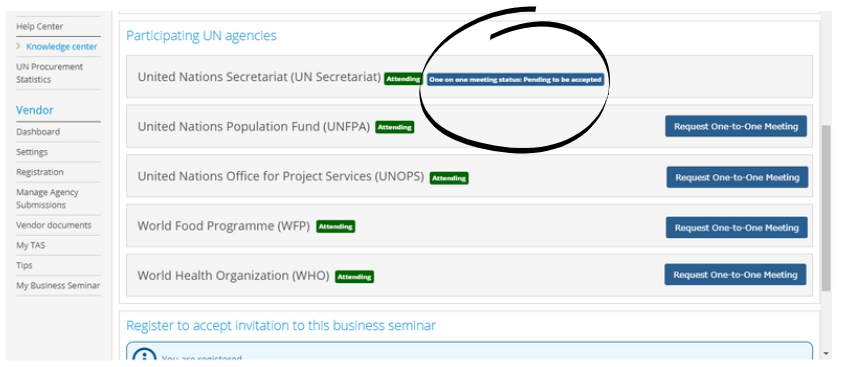Open Manage Agency Submissions
The image size is (841, 367).
[47, 199]
